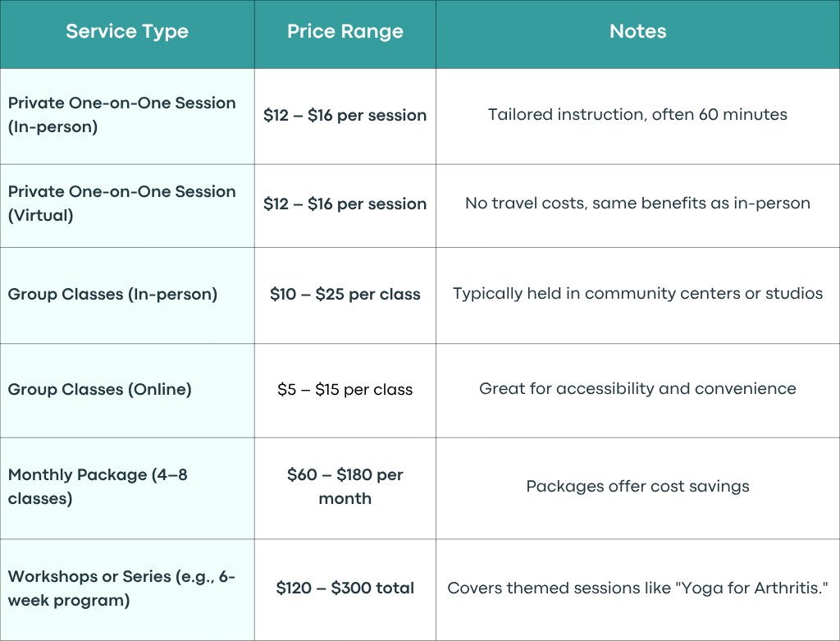Image resolution: width=840 pixels, height=641 pixels.
Task: Click the 'No travel costs' note
Action: coord(637,204)
